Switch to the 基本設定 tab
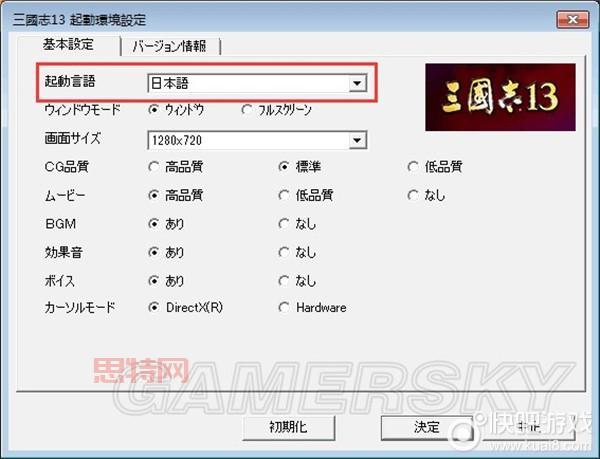600x459 pixels. click(x=68, y=45)
